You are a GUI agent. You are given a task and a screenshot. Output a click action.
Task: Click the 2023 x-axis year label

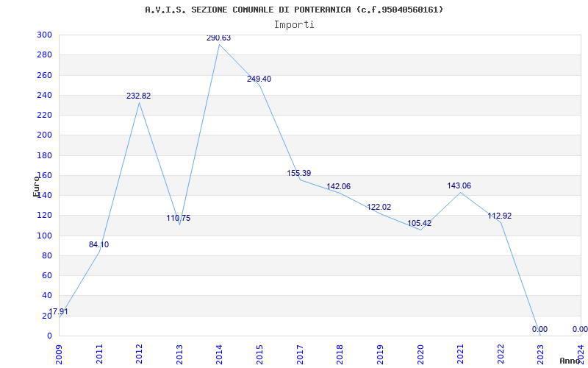(541, 355)
